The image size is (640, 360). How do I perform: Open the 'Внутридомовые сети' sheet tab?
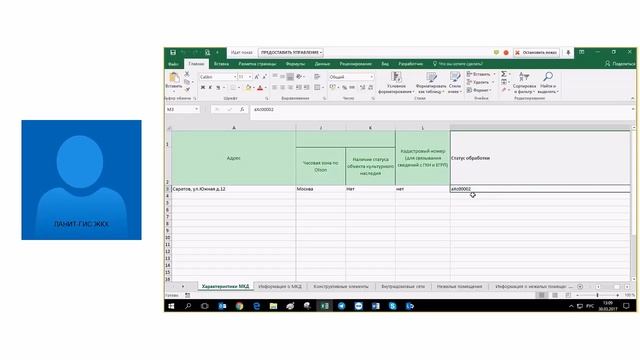[x=403, y=287]
